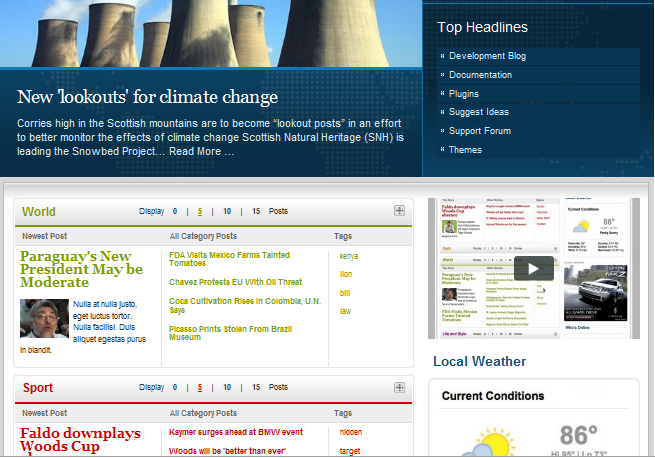The image size is (655, 458).
Task: Click the Paraguay president photo thumbnail
Action: pyautogui.click(x=44, y=318)
